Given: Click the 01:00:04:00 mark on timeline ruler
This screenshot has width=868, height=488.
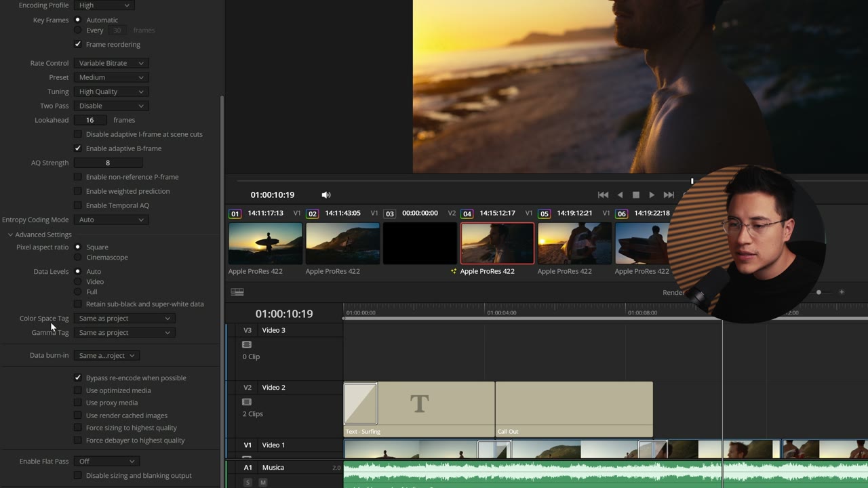Looking at the screenshot, I should click(502, 312).
